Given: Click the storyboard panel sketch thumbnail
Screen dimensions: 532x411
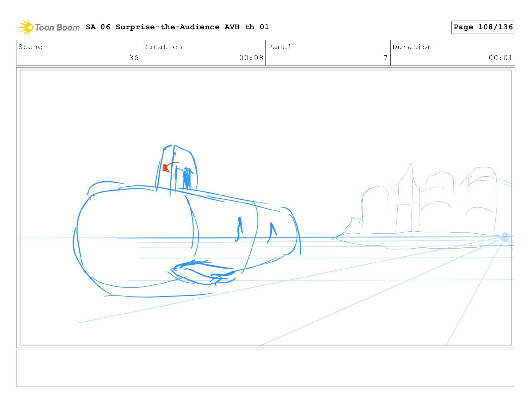Looking at the screenshot, I should [x=266, y=208].
